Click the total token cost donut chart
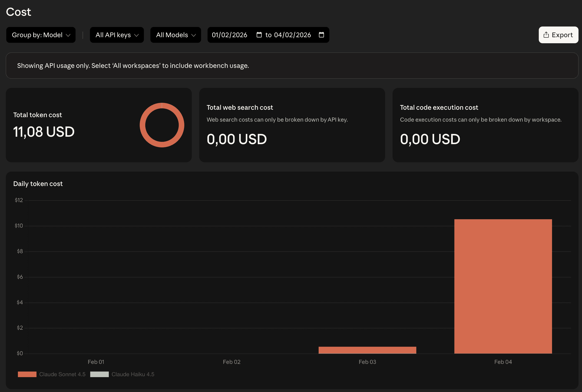The width and height of the screenshot is (582, 392). pos(162,125)
